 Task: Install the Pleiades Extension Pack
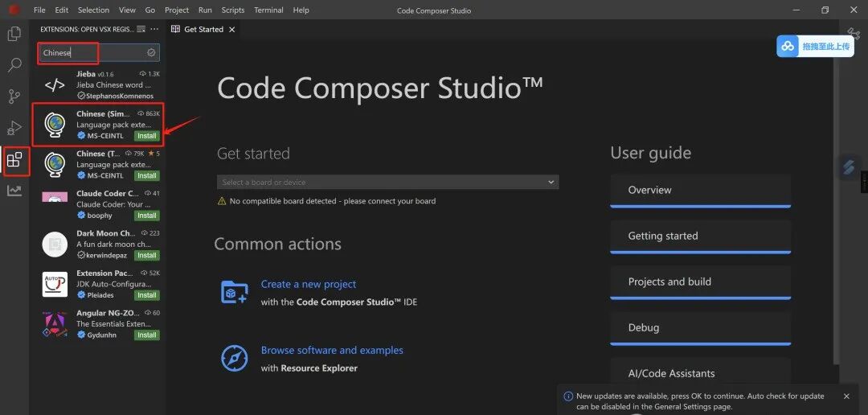[x=147, y=295]
